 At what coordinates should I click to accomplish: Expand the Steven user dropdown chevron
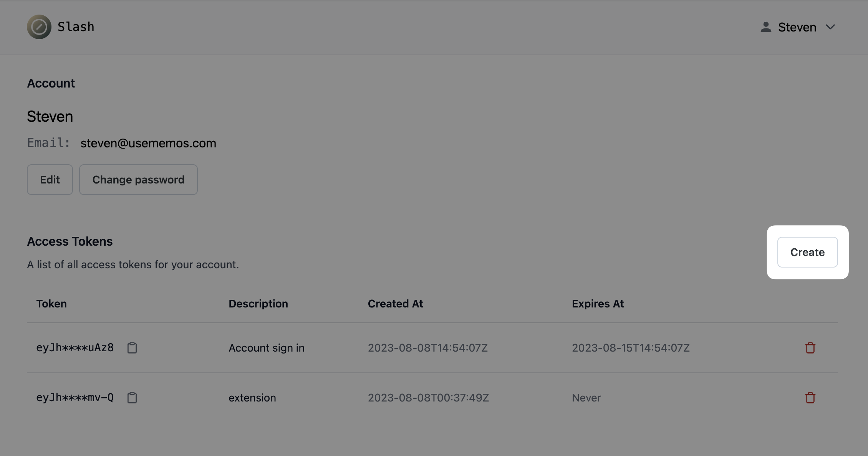(830, 27)
